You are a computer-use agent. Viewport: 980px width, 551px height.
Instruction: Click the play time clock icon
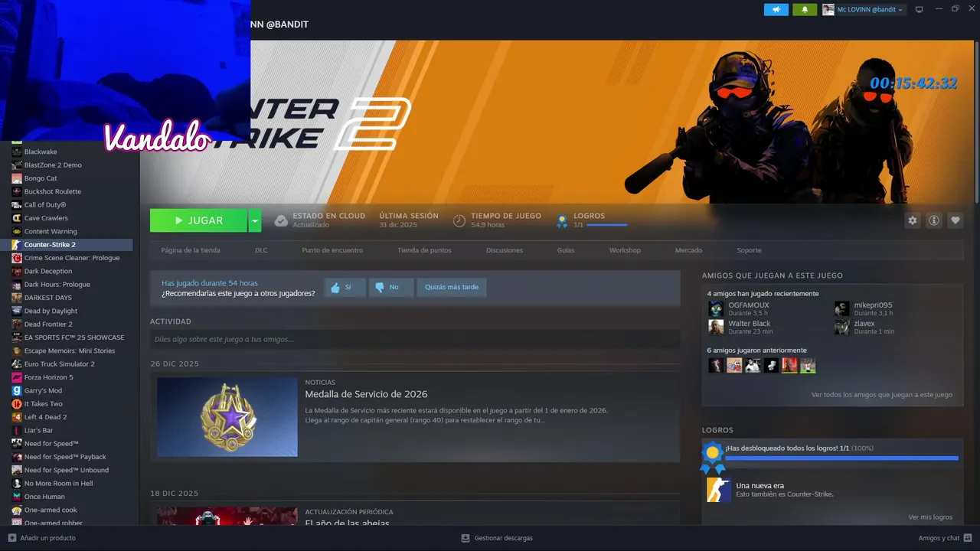pos(459,220)
